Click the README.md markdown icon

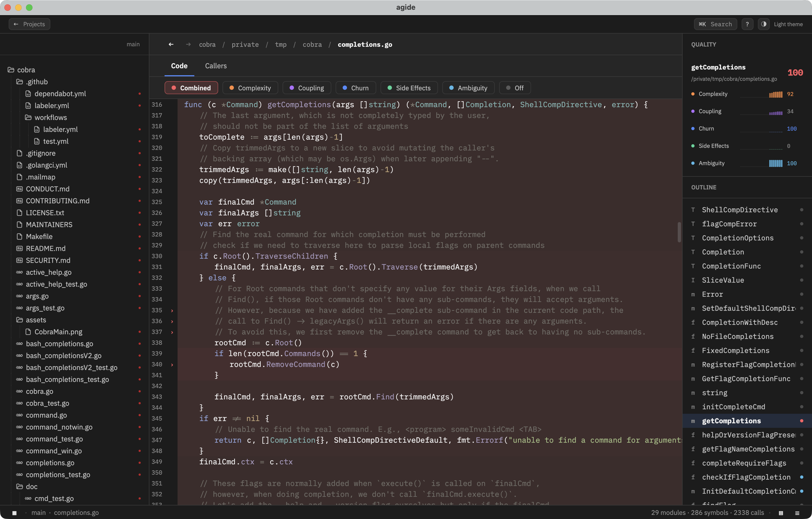tap(19, 248)
